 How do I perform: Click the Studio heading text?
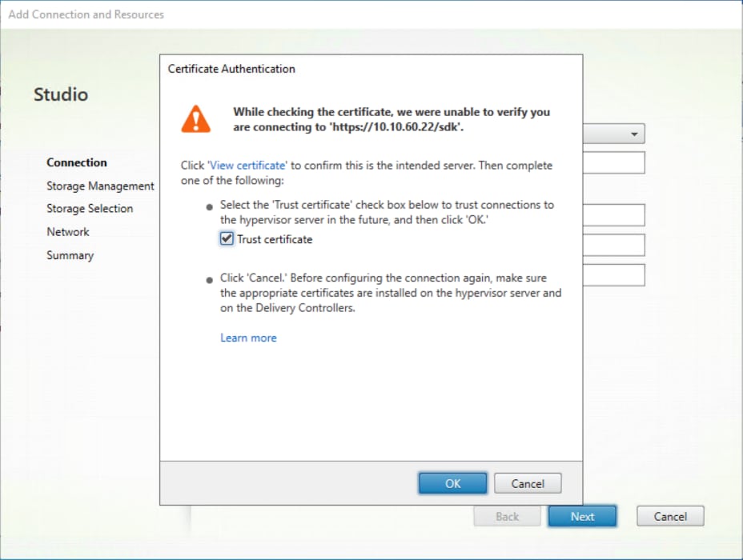pyautogui.click(x=61, y=94)
